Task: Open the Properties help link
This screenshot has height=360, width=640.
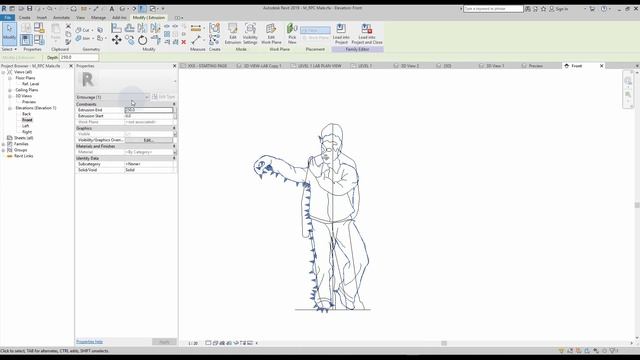Action: [89, 342]
